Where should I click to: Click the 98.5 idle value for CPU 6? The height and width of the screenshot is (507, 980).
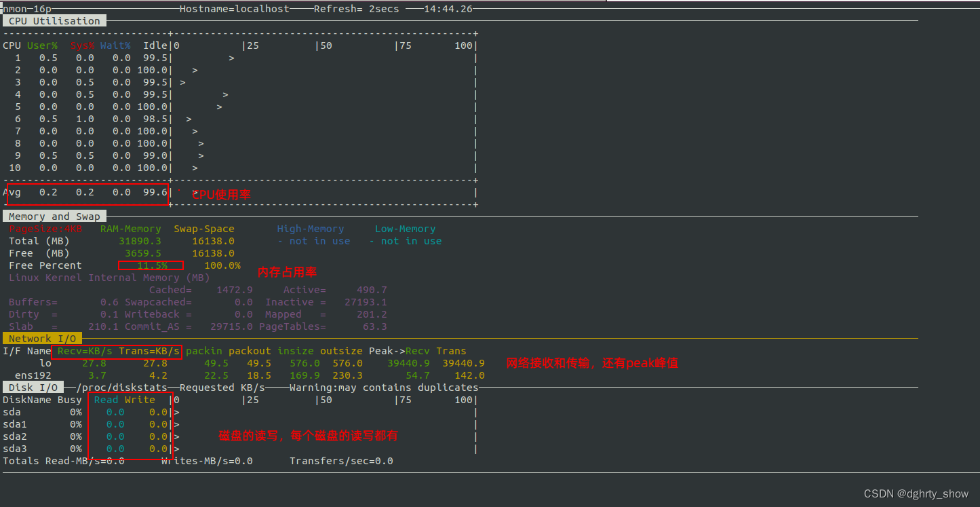tap(155, 119)
